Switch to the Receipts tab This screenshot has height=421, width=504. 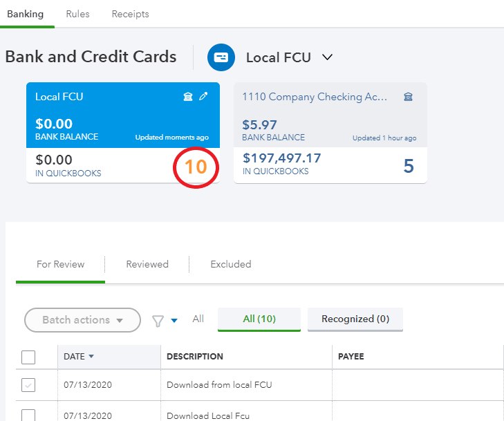(x=130, y=14)
